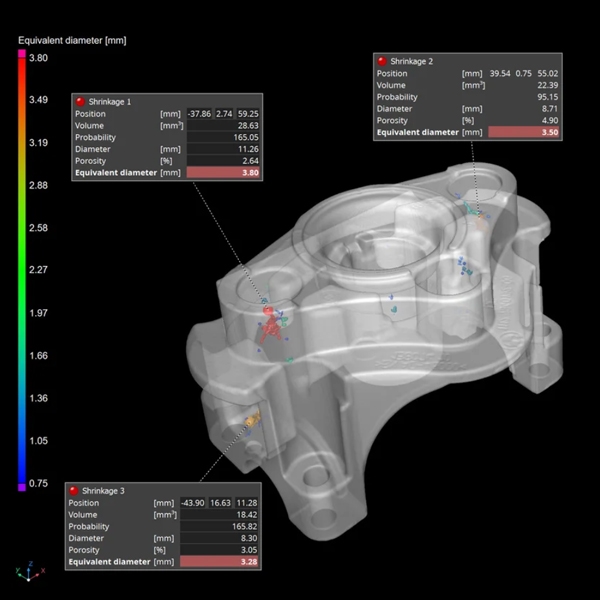Select the large red defect cluster in the part
The image size is (600, 600).
[x=270, y=325]
